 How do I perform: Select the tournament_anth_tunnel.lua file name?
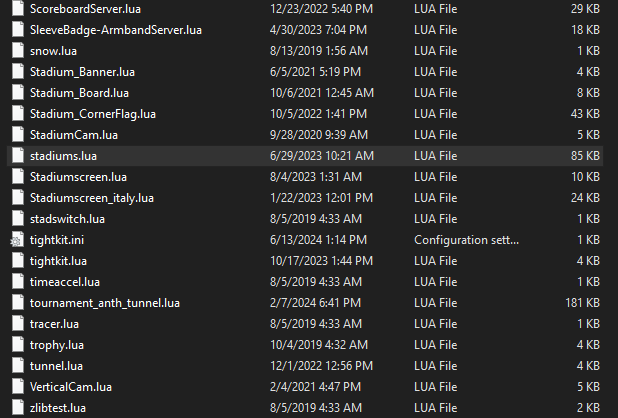(x=104, y=303)
